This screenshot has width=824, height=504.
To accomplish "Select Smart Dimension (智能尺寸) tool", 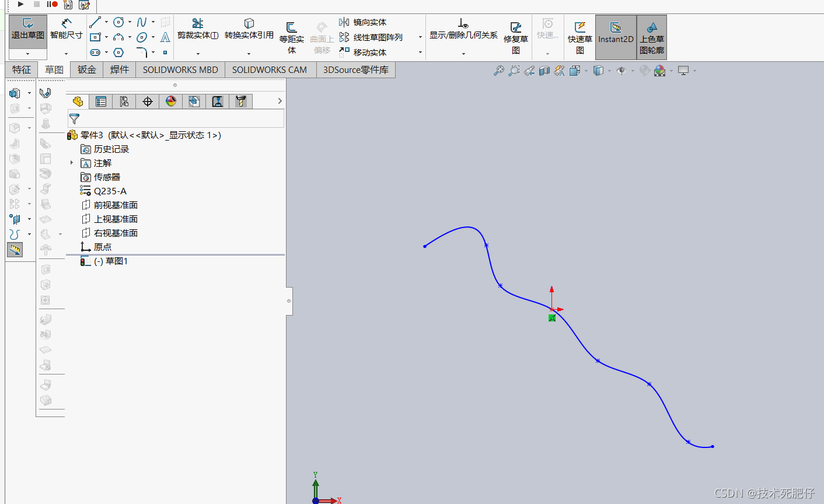I will (x=66, y=29).
